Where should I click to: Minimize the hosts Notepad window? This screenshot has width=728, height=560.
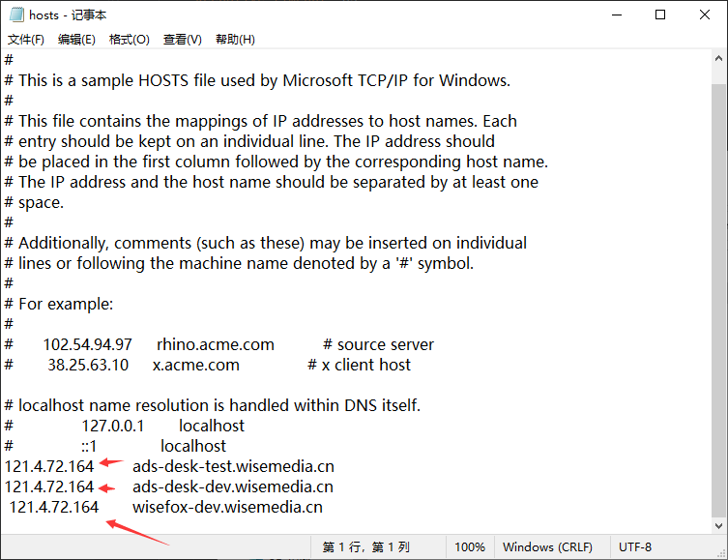click(x=617, y=15)
